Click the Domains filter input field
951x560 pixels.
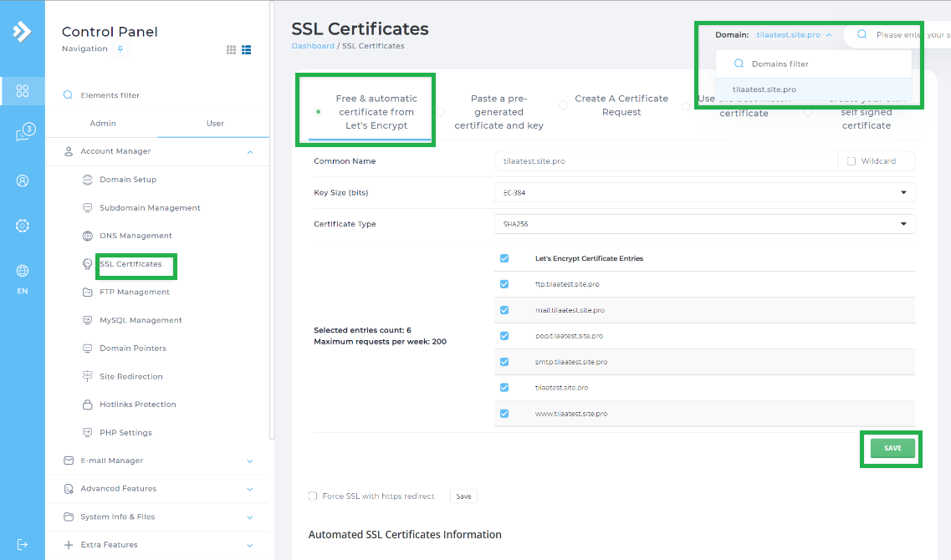[x=813, y=64]
